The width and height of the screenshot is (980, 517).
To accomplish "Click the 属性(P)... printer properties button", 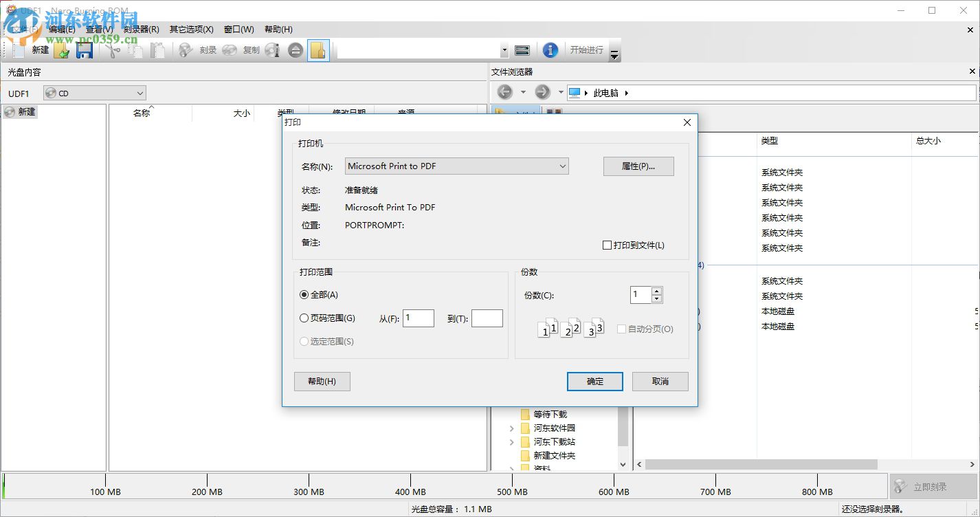I will 638,166.
